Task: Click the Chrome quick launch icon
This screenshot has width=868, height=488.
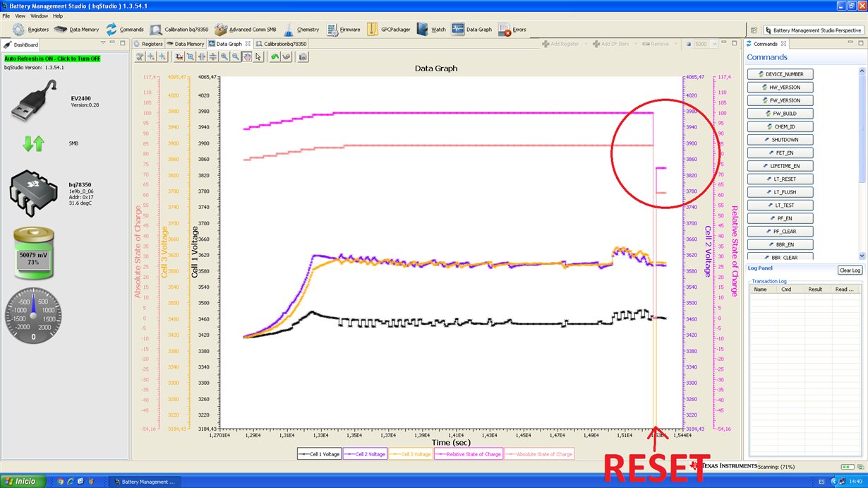Action: click(60, 482)
